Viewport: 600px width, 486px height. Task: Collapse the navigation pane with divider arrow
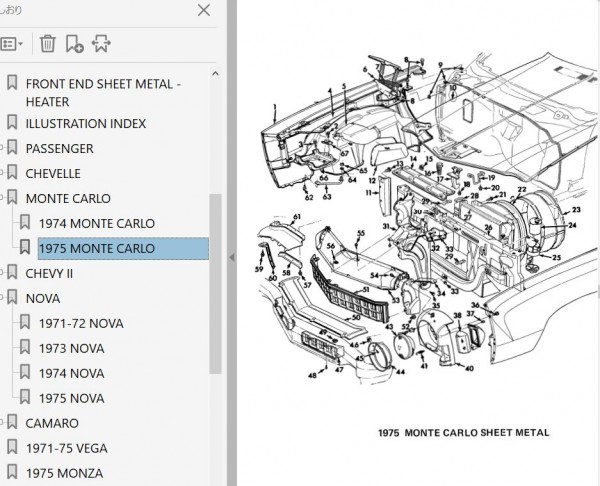(x=232, y=258)
